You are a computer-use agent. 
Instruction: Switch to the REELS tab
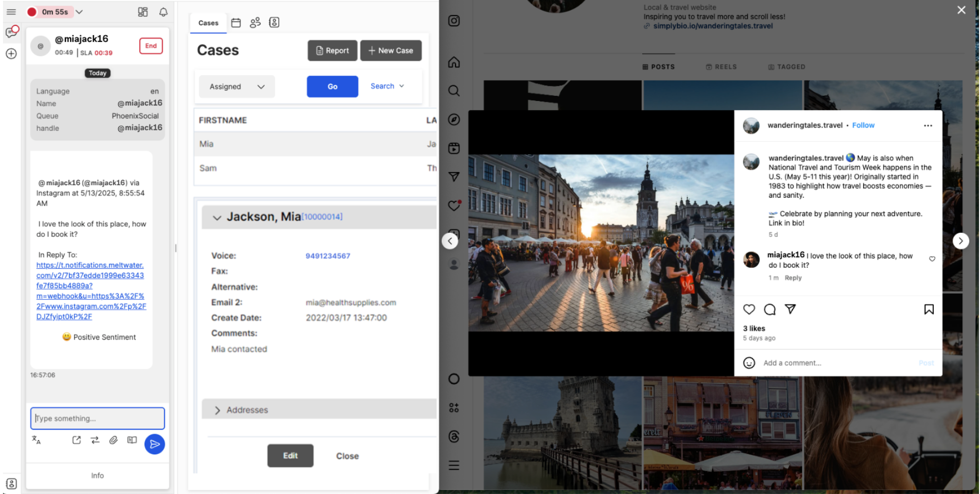[x=721, y=67]
